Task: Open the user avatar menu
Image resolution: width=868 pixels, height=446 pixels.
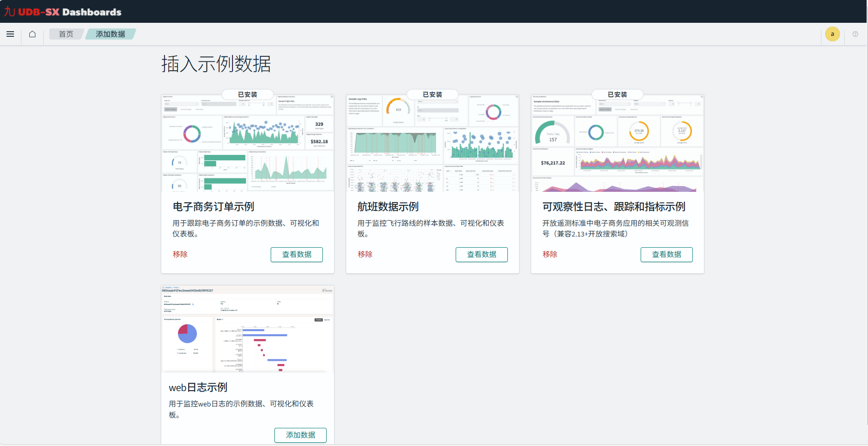Action: pos(832,34)
